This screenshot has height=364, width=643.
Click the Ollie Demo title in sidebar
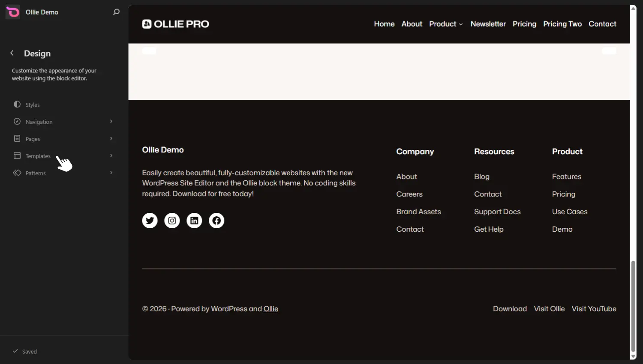pyautogui.click(x=42, y=12)
